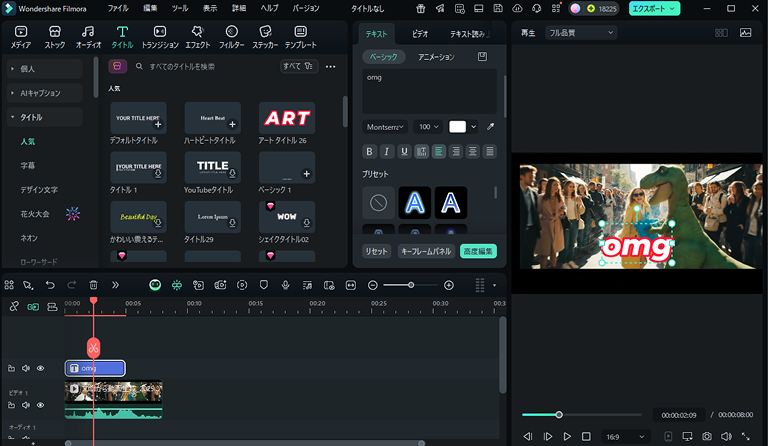Open the フィルター (Filter) panel
The width and height of the screenshot is (768, 446).
[231, 37]
